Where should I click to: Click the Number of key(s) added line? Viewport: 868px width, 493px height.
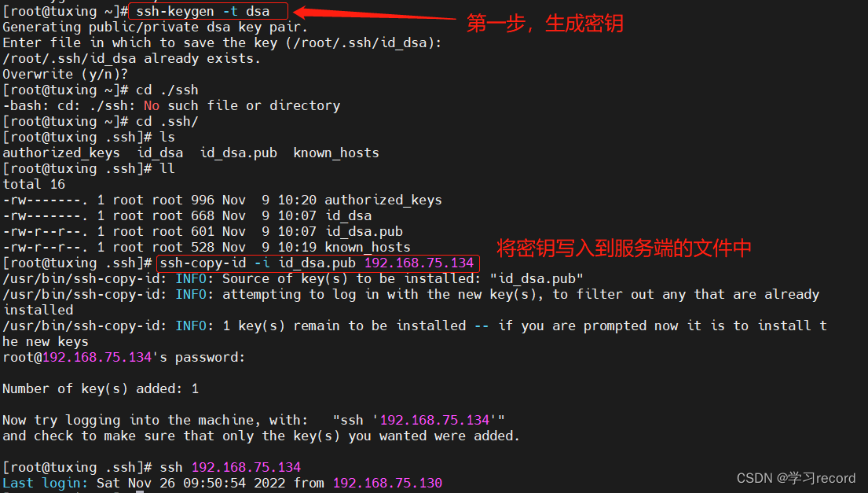pos(101,388)
